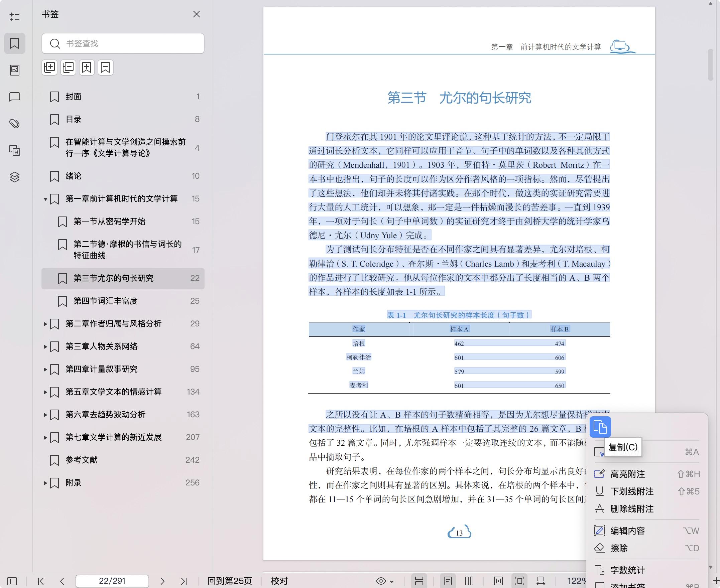Viewport: 720px width, 588px height.
Task: Expand 第六章去趋势波动分析
Action: coord(45,415)
